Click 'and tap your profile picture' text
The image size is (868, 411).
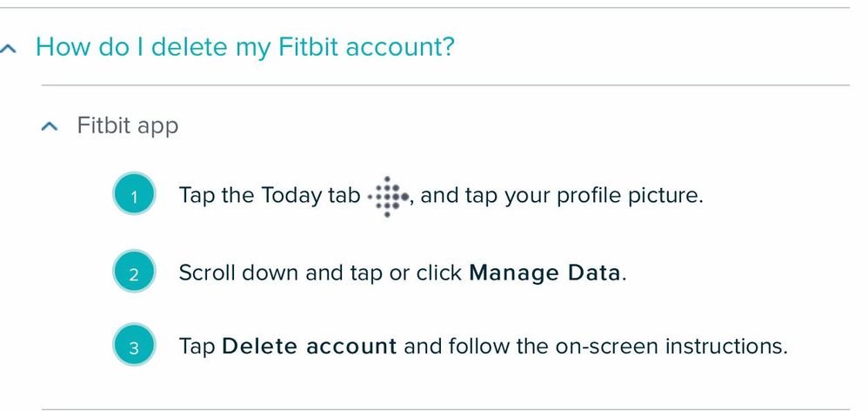click(562, 196)
